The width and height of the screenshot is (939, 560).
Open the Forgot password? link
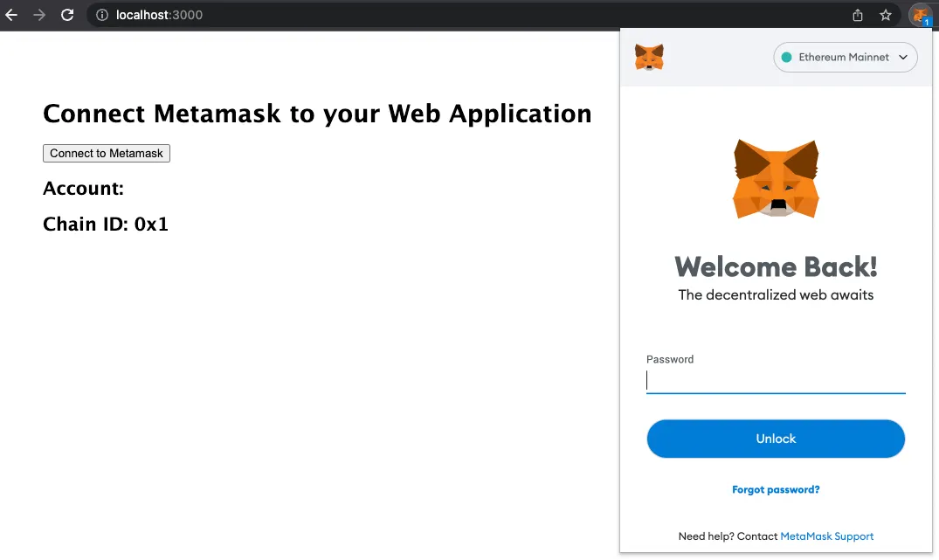click(776, 490)
